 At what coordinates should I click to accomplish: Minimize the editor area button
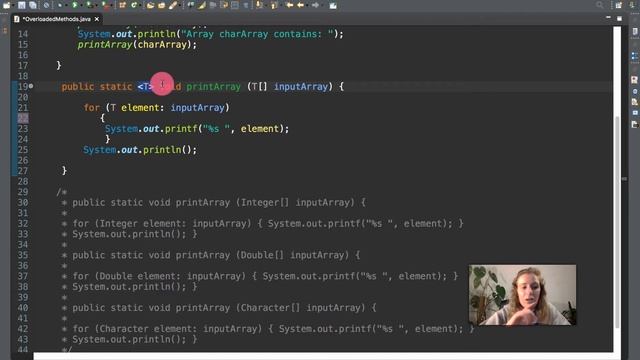coord(608,18)
